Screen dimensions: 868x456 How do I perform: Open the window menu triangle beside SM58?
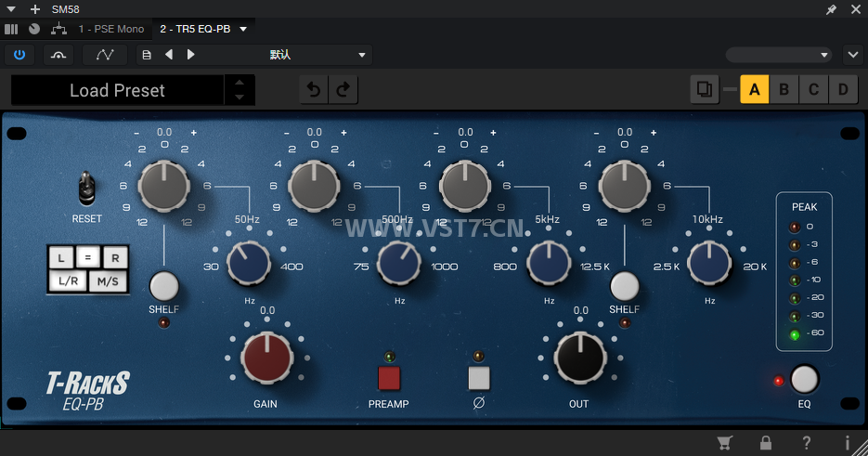click(10, 9)
